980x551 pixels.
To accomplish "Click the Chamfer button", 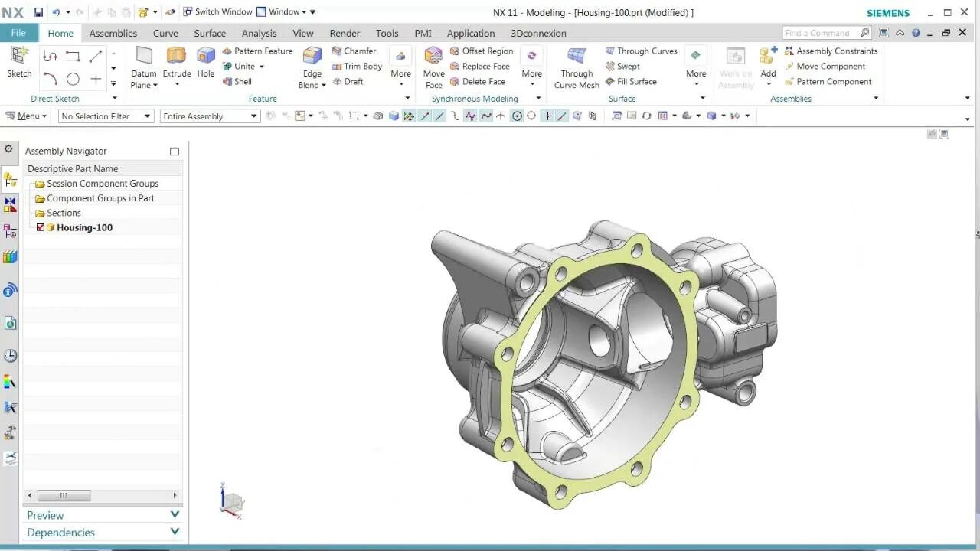I will pyautogui.click(x=354, y=51).
